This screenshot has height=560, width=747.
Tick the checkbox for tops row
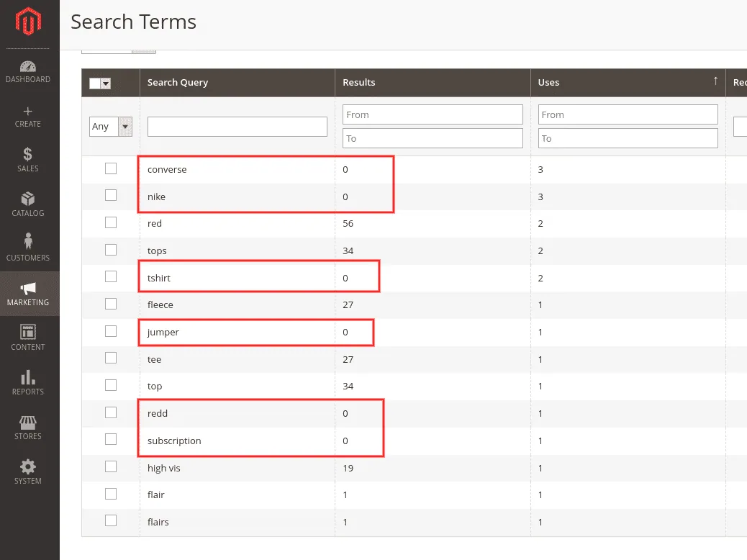111,250
